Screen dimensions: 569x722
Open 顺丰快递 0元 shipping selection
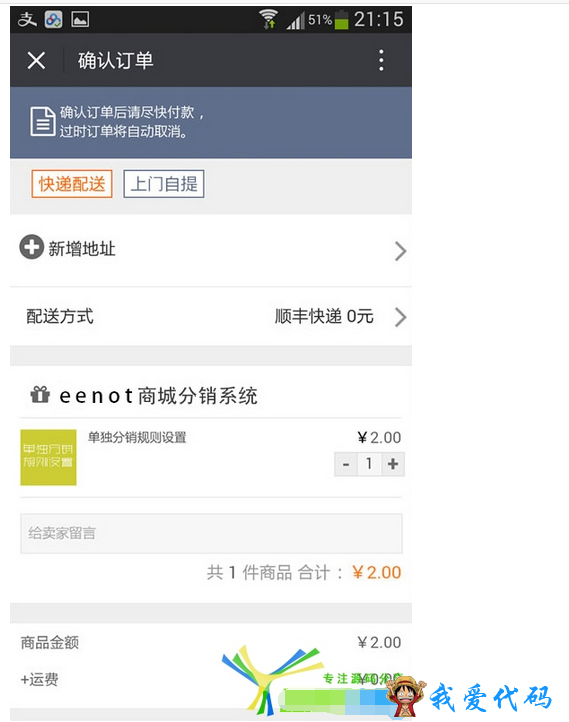click(324, 316)
